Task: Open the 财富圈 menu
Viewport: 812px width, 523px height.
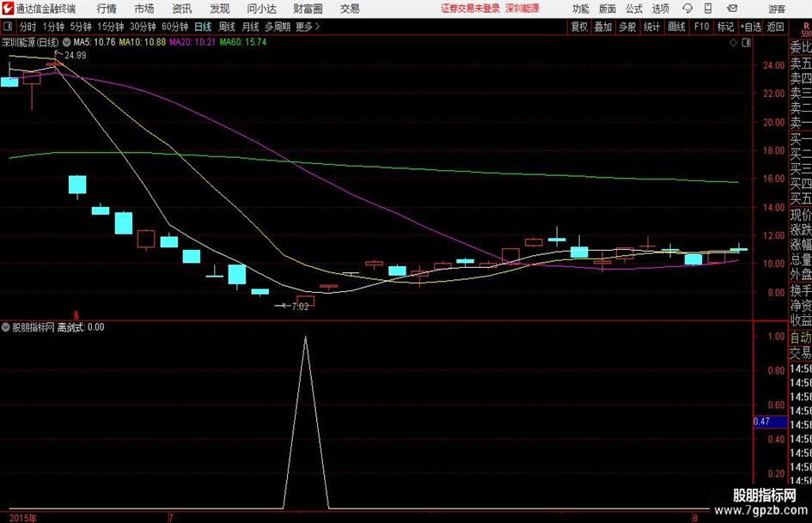Action: pyautogui.click(x=308, y=9)
